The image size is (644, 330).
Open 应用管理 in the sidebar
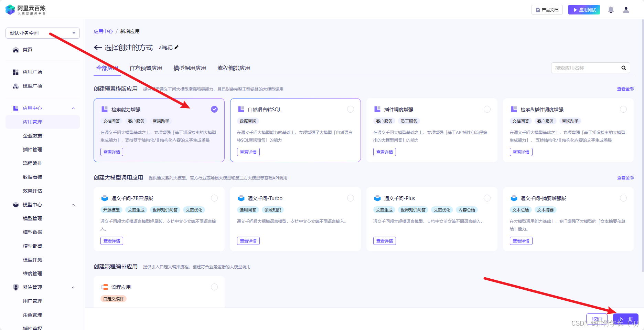pyautogui.click(x=43, y=122)
